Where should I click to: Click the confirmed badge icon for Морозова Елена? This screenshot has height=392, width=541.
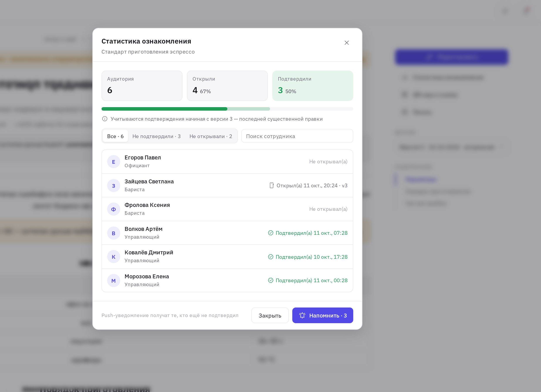click(270, 280)
